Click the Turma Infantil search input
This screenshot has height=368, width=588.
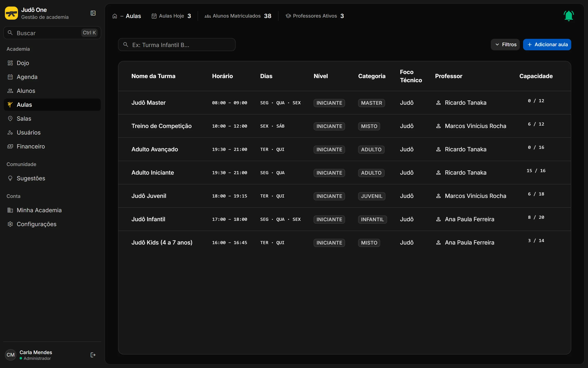tap(177, 45)
